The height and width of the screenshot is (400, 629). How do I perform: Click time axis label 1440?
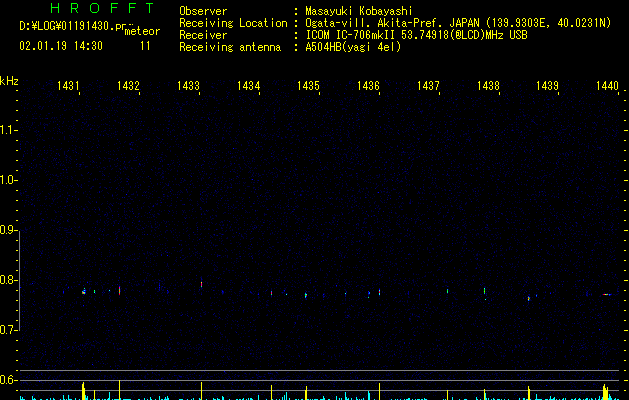(x=607, y=85)
